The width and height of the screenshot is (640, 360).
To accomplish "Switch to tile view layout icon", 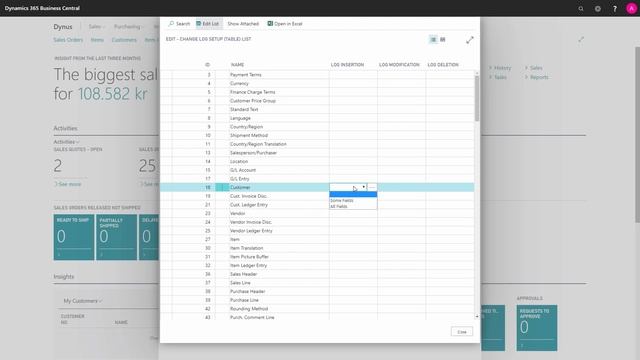I will point(442,40).
